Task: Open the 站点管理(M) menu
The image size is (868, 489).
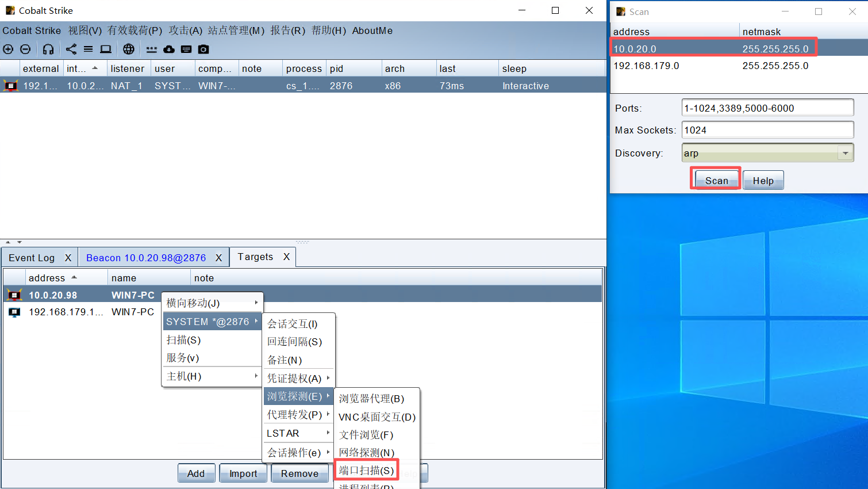Action: click(x=236, y=30)
